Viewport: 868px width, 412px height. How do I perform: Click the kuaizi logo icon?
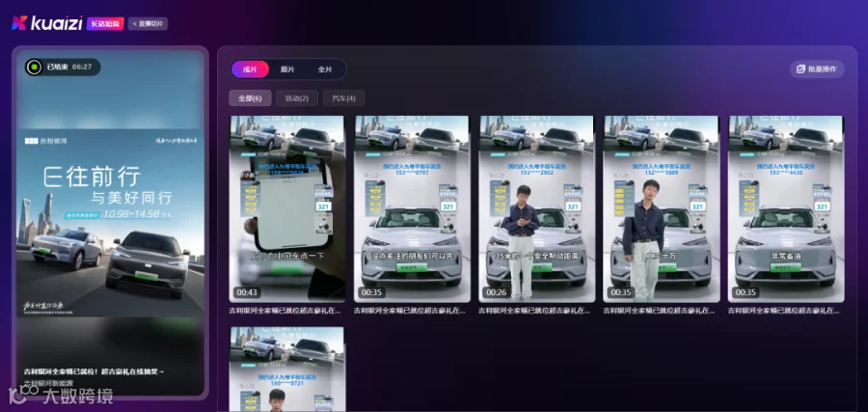pos(19,23)
